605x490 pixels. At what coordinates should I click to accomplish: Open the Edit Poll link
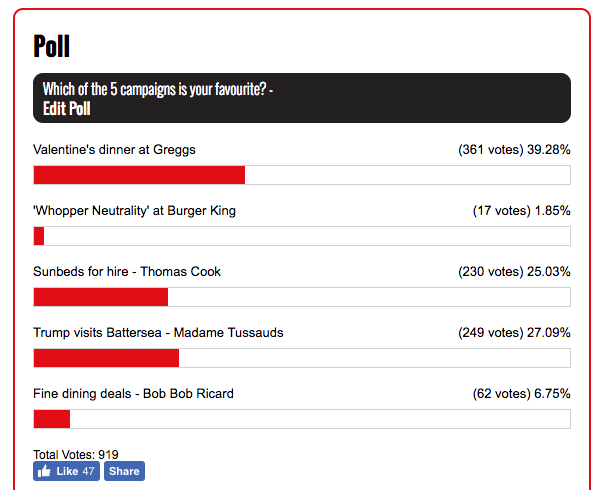click(66, 108)
